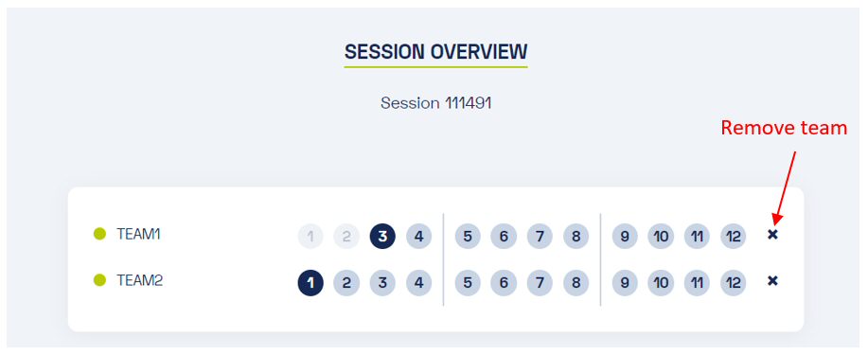The height and width of the screenshot is (355, 868).
Task: Go to round 6 for TEAM2
Action: click(x=504, y=283)
